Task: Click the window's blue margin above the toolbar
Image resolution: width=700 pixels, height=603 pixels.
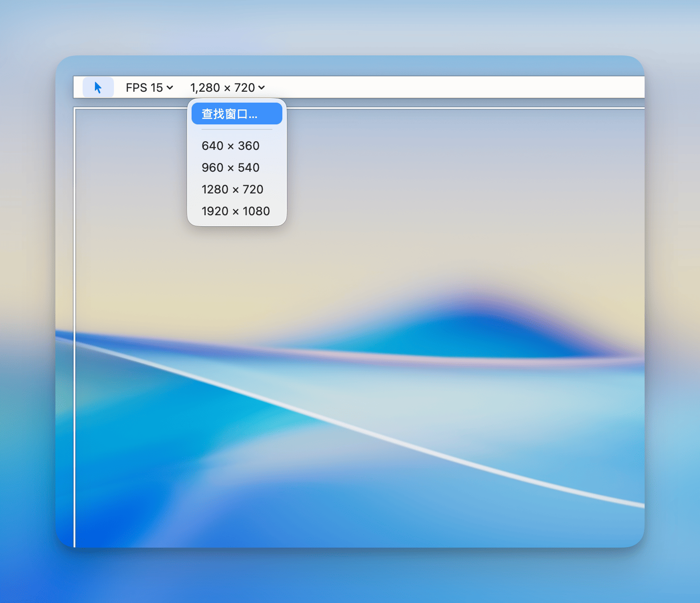Action: pyautogui.click(x=350, y=66)
